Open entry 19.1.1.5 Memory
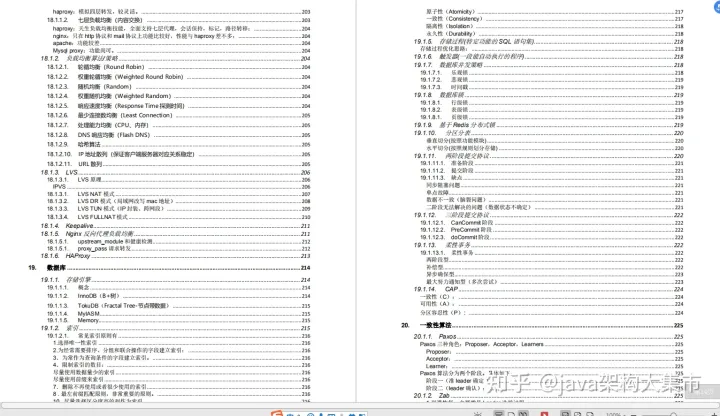The image size is (720, 416). 179,320
